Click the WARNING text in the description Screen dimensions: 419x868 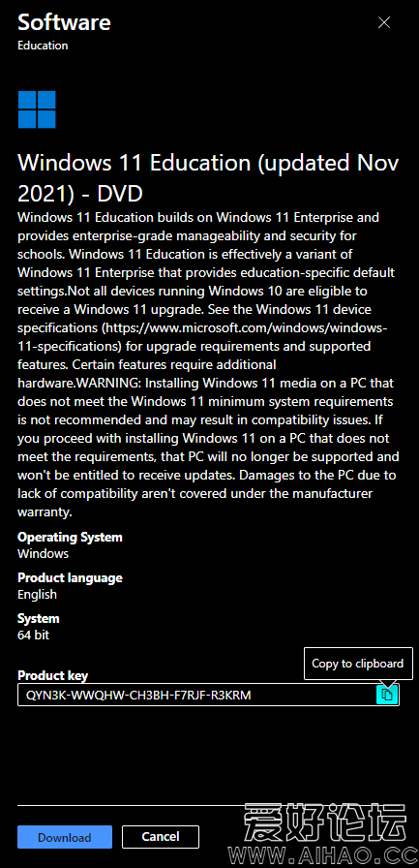click(107, 383)
